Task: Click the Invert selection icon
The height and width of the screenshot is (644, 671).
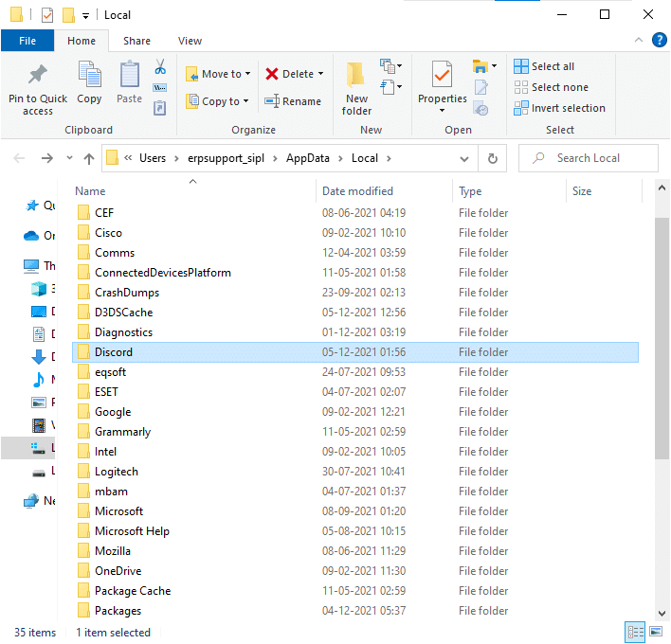Action: pos(521,108)
